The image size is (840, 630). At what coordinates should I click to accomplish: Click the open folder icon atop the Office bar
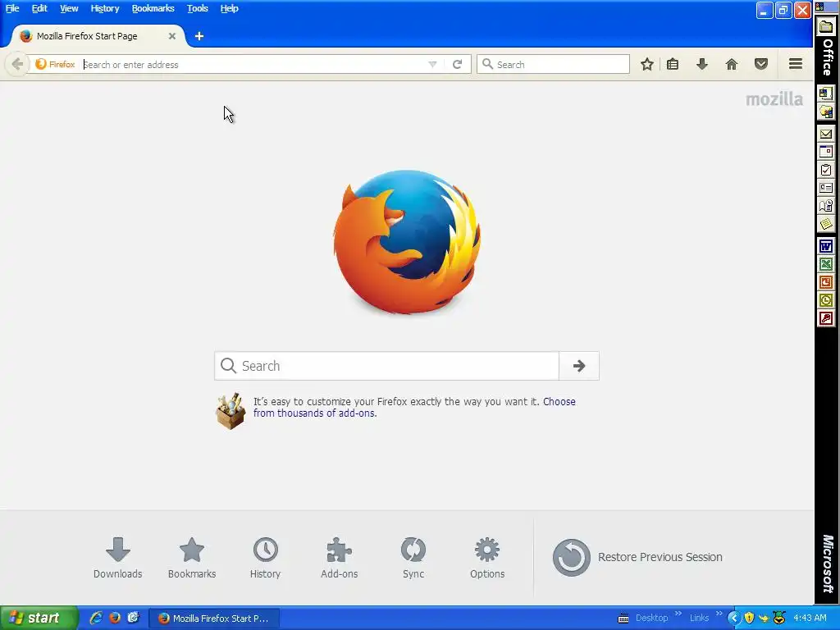pos(825,27)
